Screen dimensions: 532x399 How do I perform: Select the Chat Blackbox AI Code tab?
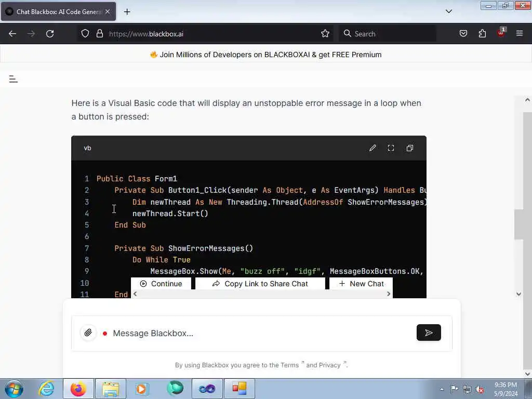click(58, 11)
